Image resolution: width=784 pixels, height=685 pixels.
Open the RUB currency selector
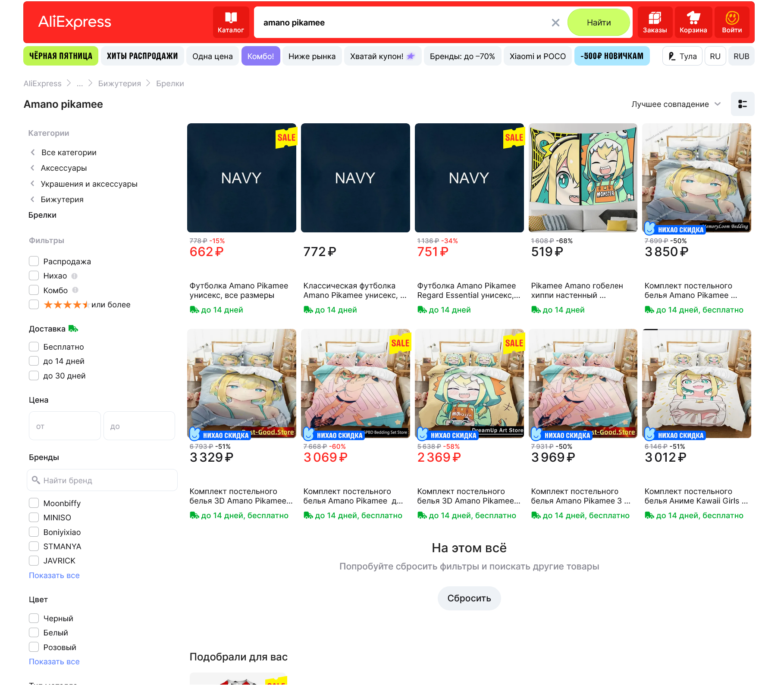pos(741,56)
